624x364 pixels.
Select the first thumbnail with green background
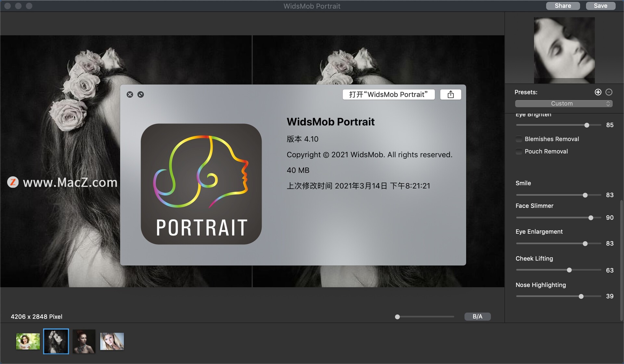click(28, 341)
